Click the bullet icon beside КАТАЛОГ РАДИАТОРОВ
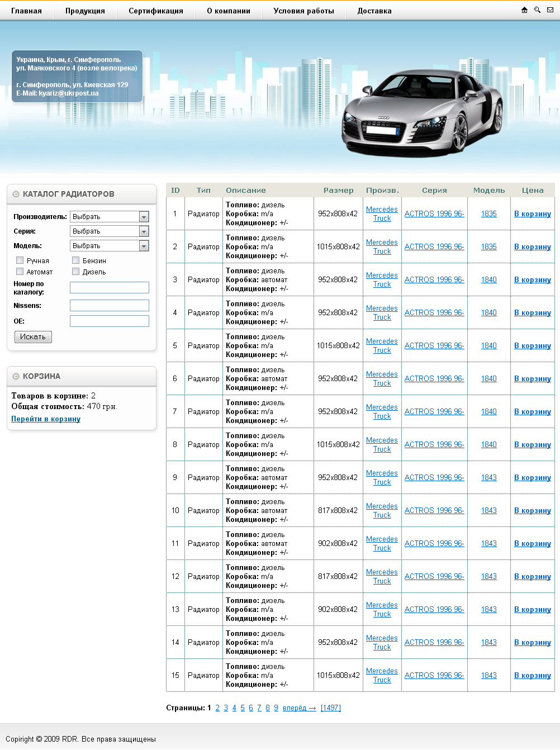 tap(16, 194)
